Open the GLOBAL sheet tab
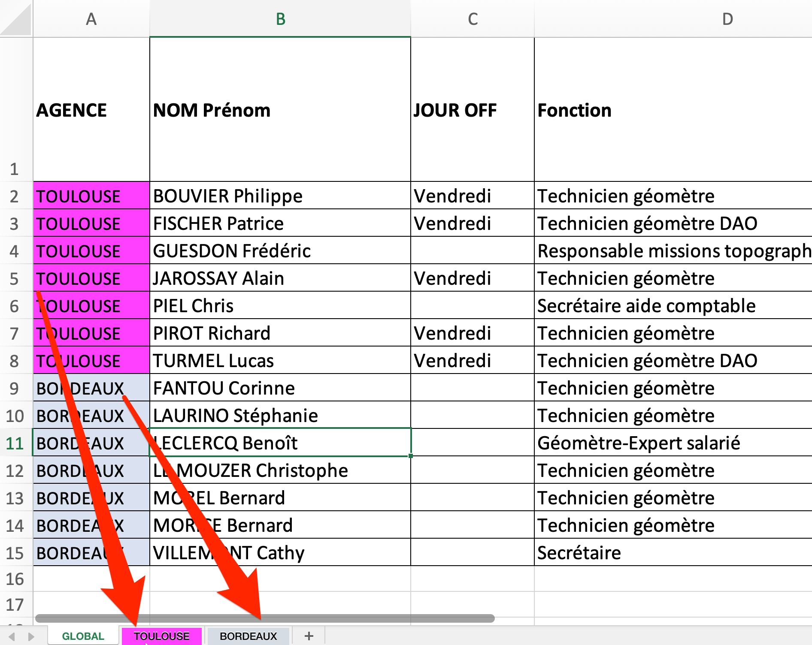This screenshot has height=645, width=812. click(82, 636)
